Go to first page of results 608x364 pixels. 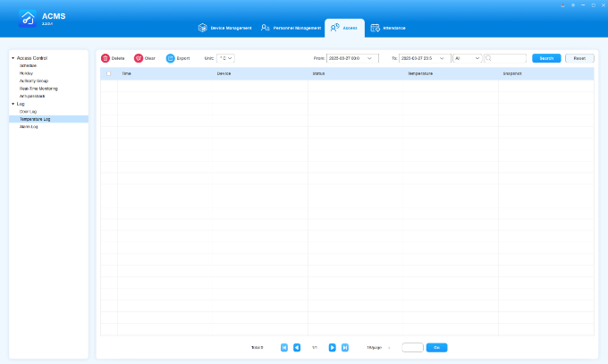(284, 347)
